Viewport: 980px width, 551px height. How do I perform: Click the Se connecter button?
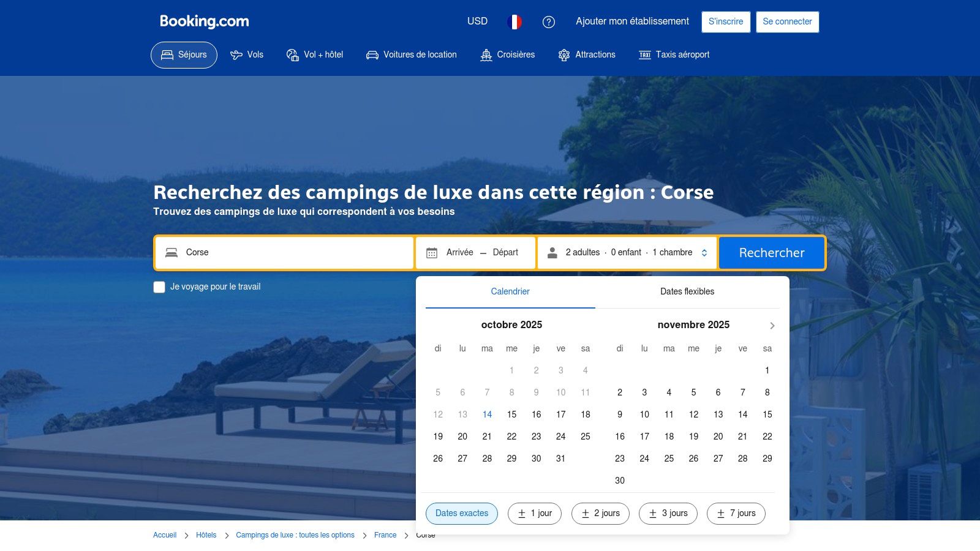tap(787, 22)
